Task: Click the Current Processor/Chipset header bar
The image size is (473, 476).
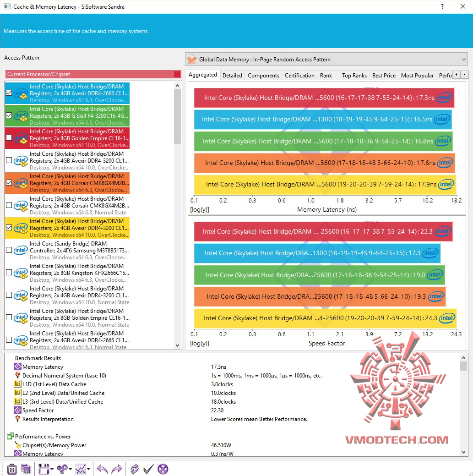Action: (x=93, y=74)
